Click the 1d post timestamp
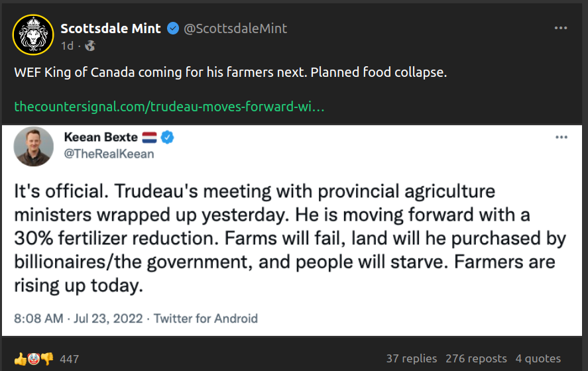588x371 pixels. coord(67,46)
